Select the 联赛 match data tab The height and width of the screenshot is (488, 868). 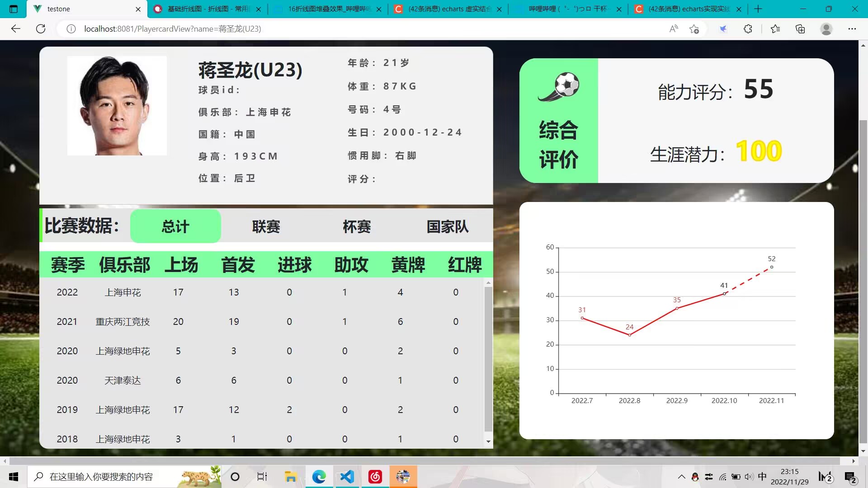click(x=266, y=226)
